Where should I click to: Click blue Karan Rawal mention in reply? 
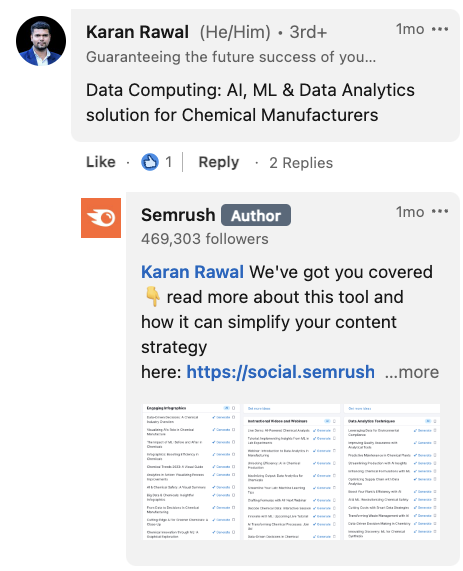pyautogui.click(x=192, y=272)
